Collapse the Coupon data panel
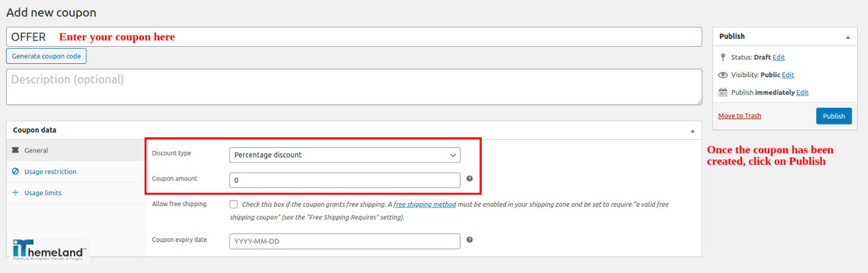 (x=692, y=130)
